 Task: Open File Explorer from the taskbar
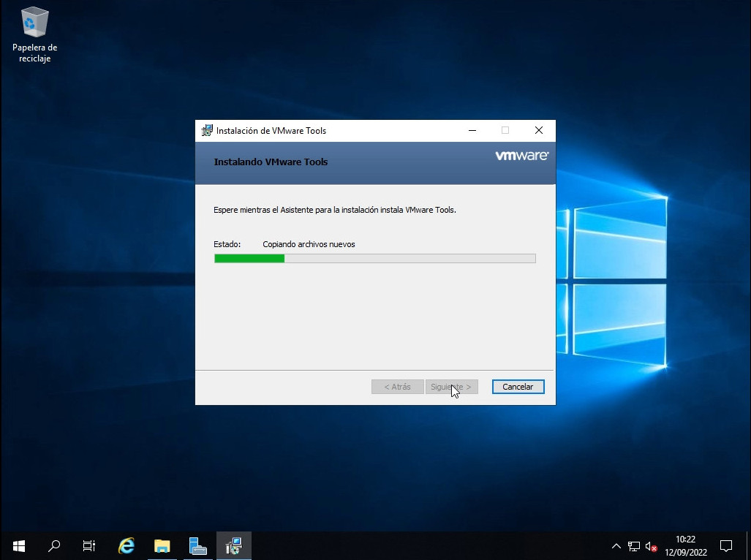pos(162,545)
